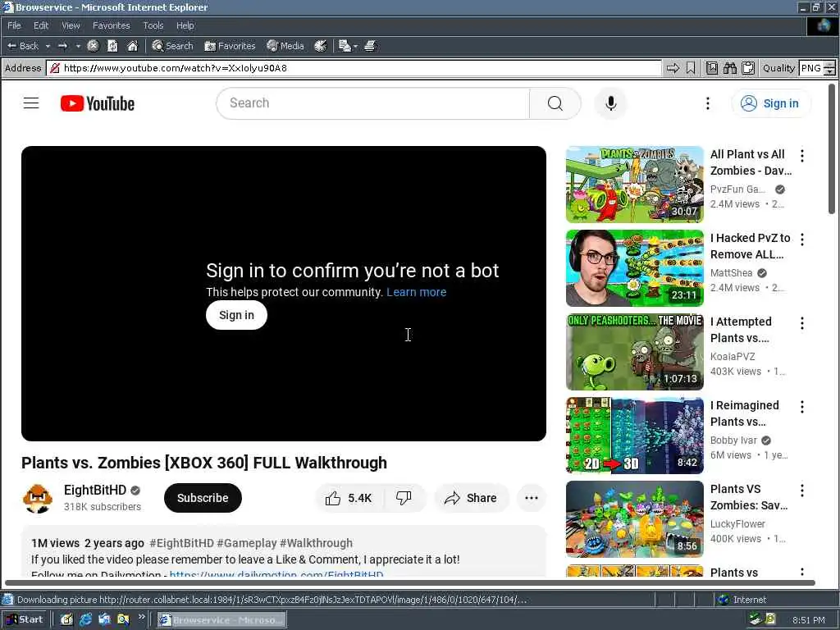The height and width of the screenshot is (630, 840).
Task: Click the EightBitHD channel avatar
Action: [x=38, y=498]
